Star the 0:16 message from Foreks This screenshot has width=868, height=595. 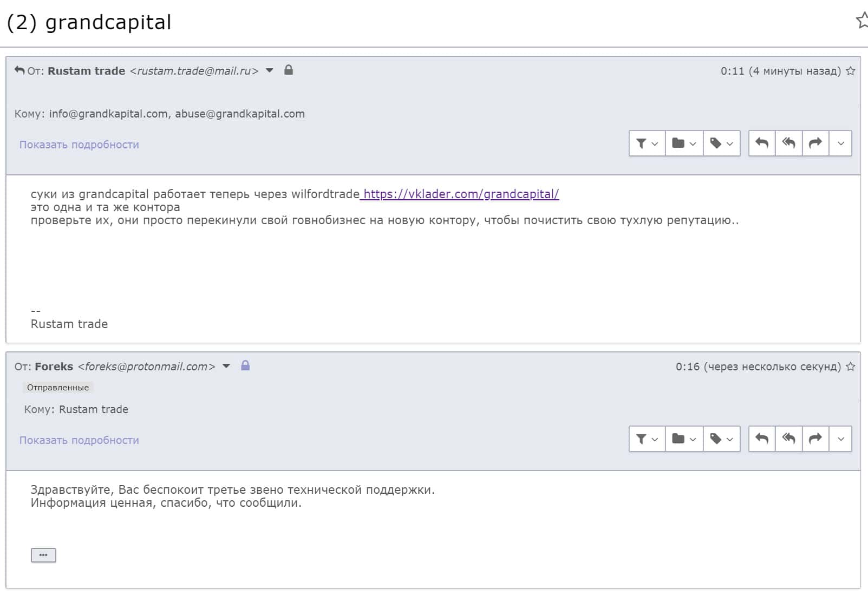click(851, 367)
